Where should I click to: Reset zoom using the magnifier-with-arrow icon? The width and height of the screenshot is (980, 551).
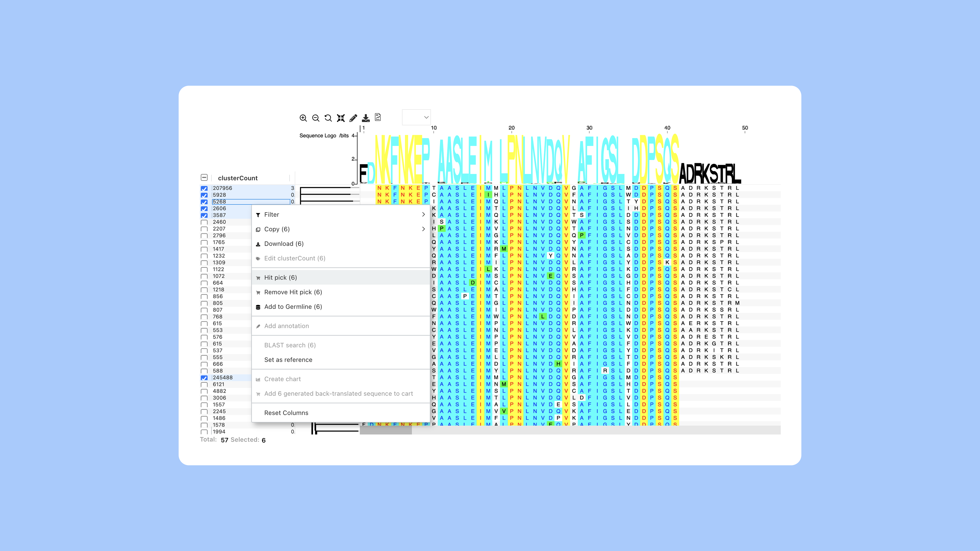click(x=328, y=118)
